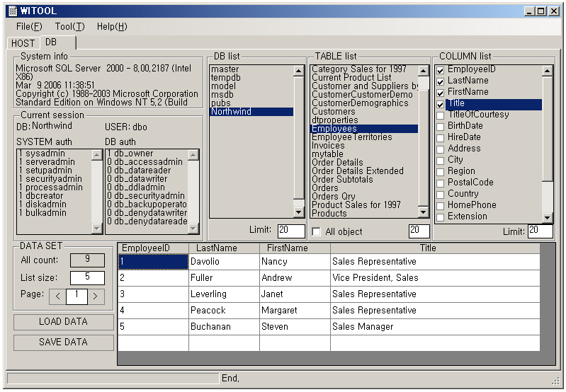Select the pubs database in DB list
This screenshot has height=392, width=566.
[220, 103]
